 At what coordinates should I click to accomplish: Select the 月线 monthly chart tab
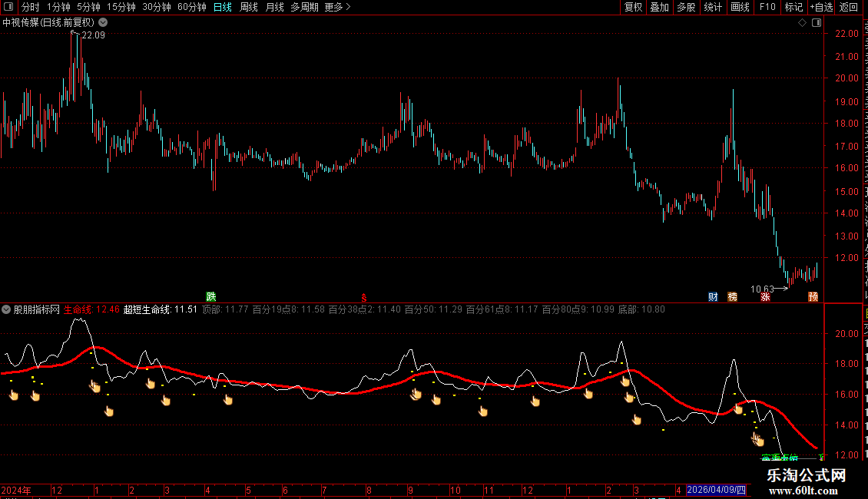pos(274,7)
